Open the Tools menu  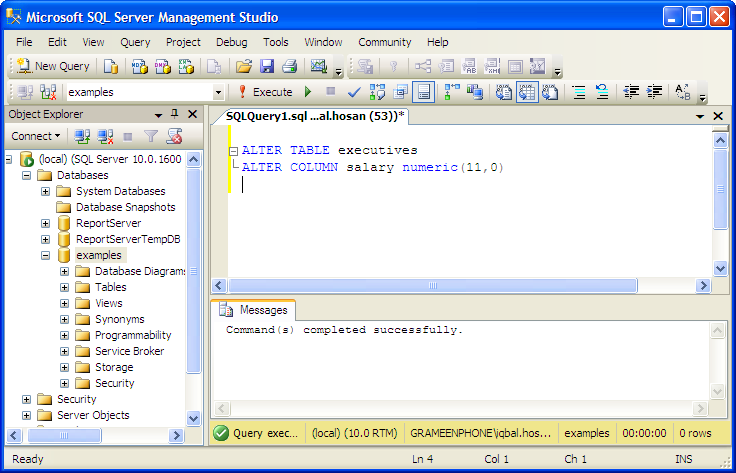point(276,42)
